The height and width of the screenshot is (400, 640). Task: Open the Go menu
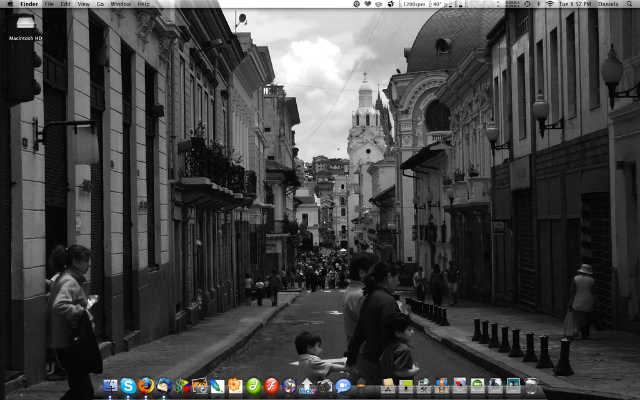(101, 4)
